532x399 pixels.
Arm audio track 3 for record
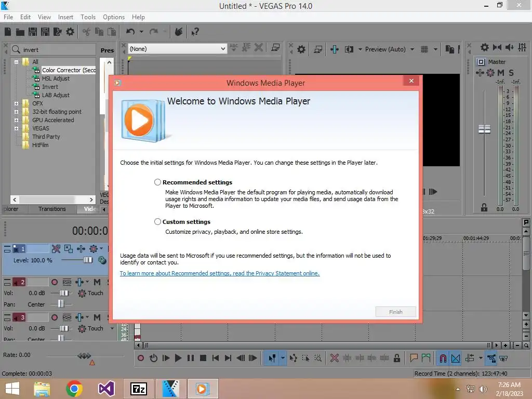(54, 317)
